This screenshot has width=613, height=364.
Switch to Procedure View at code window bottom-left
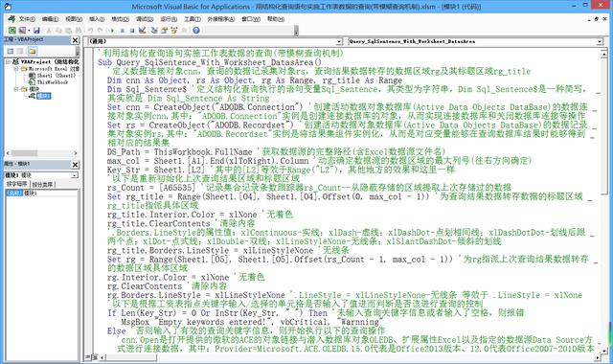(x=88, y=357)
